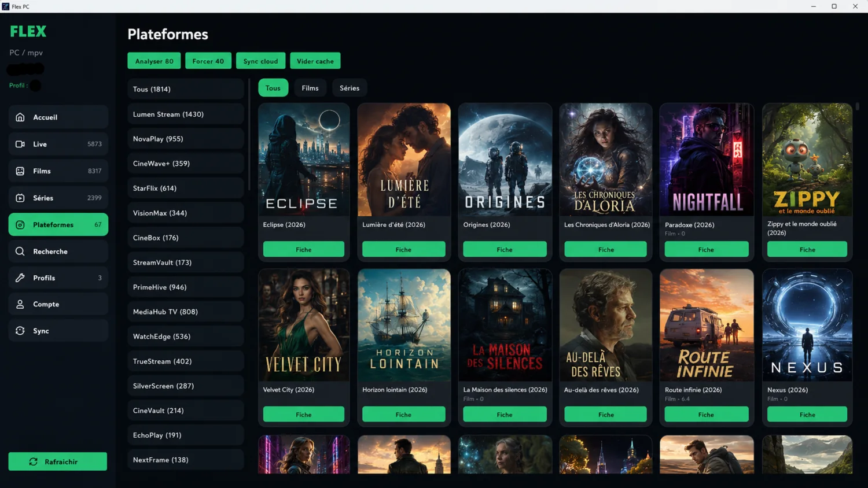Click the Eclipse poster thumbnail
This screenshot has width=868, height=488.
304,160
